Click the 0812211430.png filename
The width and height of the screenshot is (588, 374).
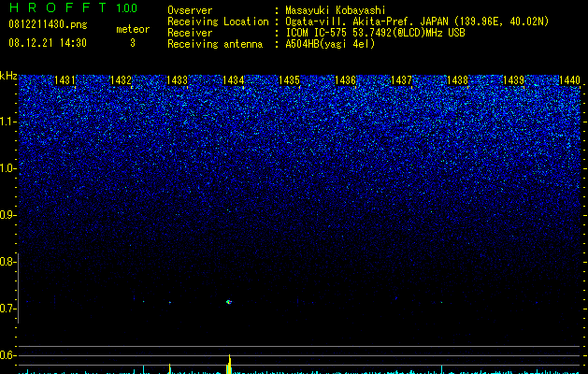tap(48, 25)
